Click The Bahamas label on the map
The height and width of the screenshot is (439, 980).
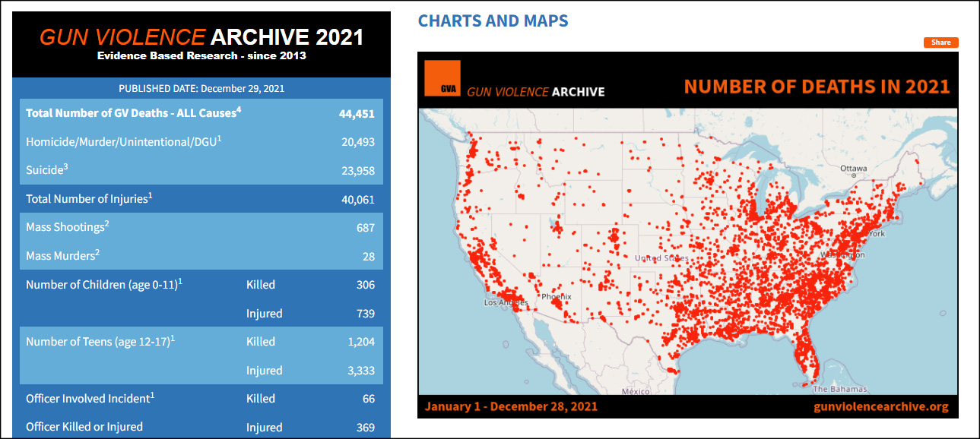click(840, 389)
